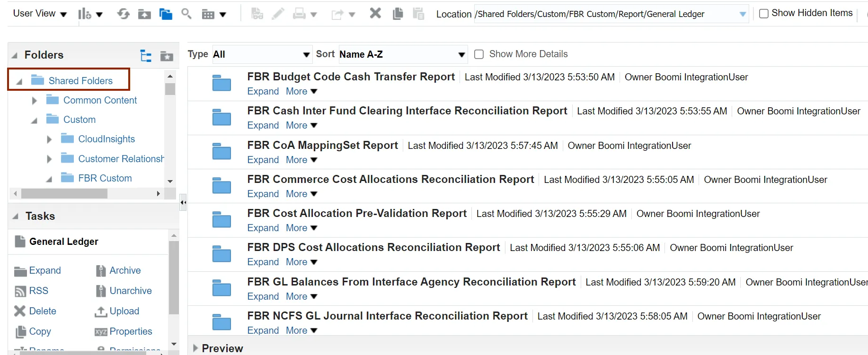Open More menu for FBR CoA MappingSet Report

pos(301,160)
